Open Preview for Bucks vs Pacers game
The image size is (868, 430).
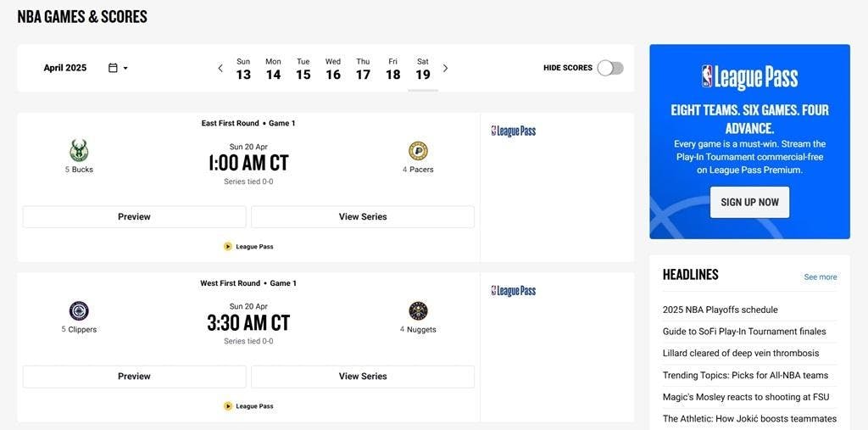(x=134, y=216)
